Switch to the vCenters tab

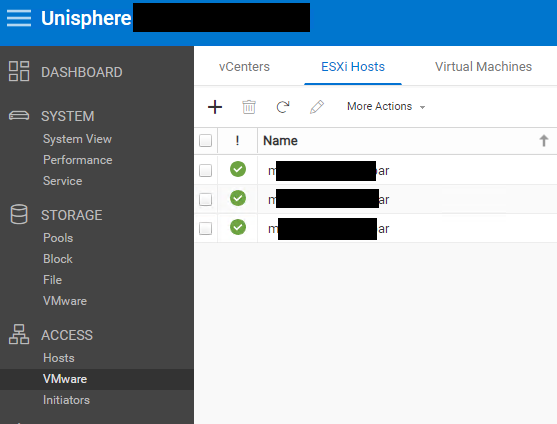pos(244,67)
